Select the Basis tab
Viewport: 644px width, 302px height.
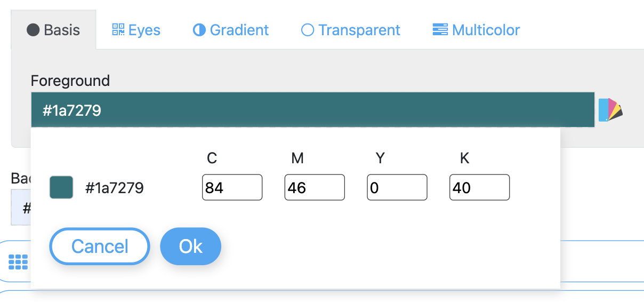tap(53, 30)
